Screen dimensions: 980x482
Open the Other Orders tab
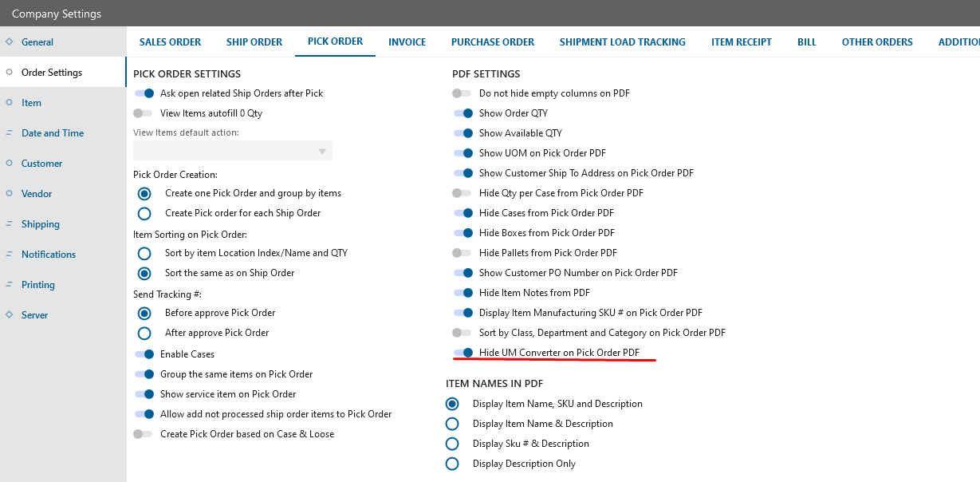(877, 42)
